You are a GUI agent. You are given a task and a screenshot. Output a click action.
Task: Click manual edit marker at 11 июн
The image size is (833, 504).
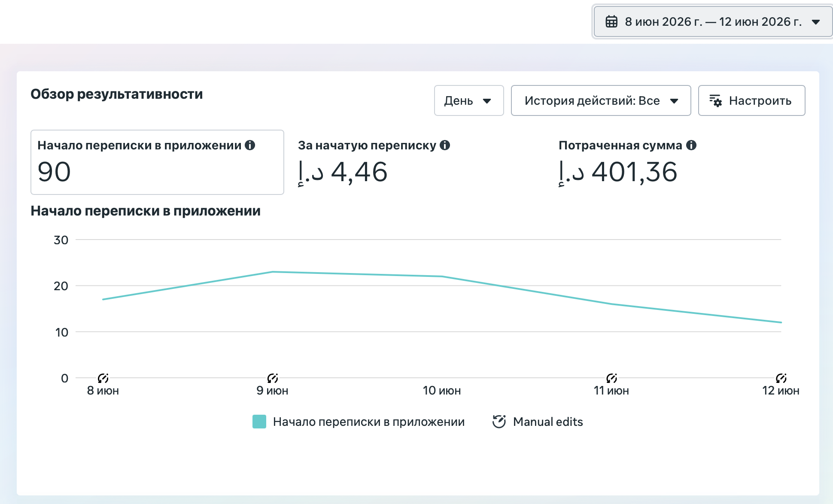612,378
